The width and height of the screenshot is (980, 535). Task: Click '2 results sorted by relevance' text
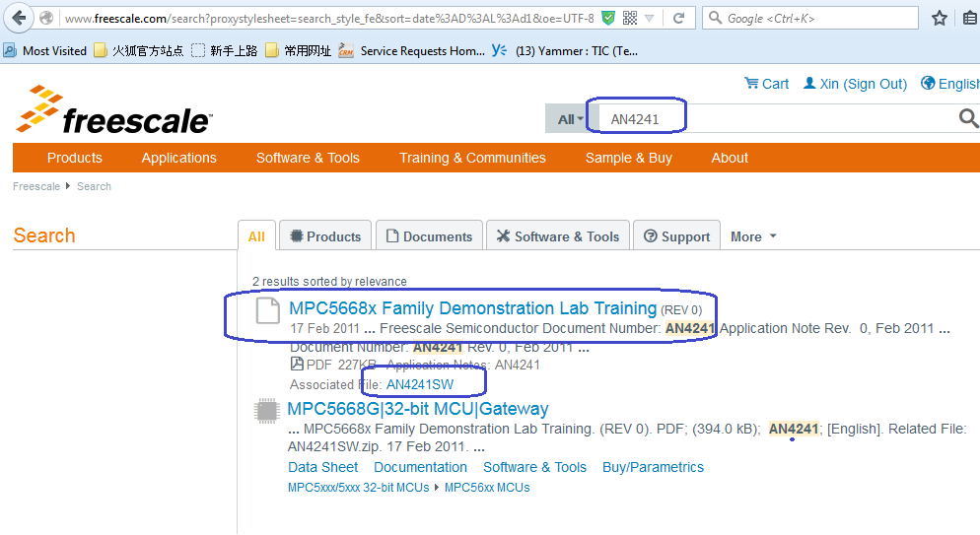click(329, 282)
